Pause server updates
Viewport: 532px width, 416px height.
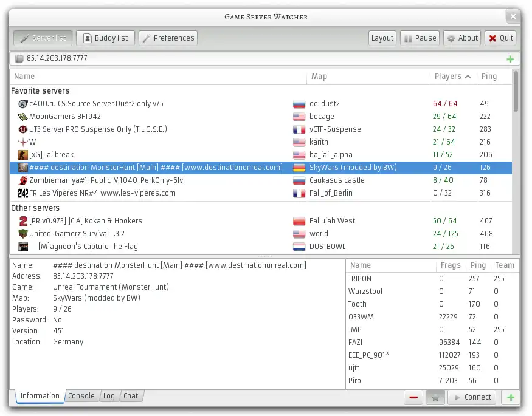[420, 38]
